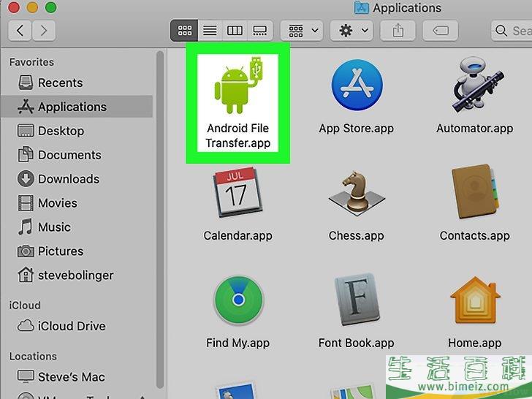532x399 pixels.
Task: Open iCloud Drive in the sidebar
Action: (76, 326)
